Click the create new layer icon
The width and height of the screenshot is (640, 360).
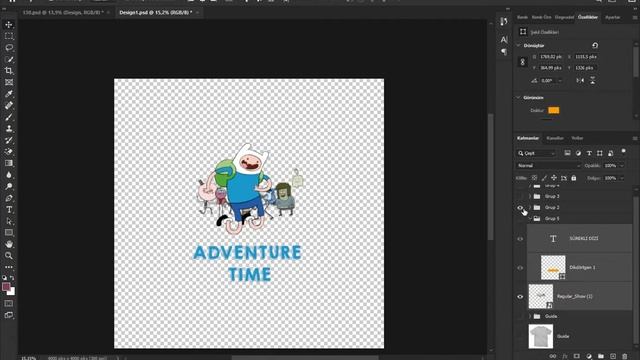coord(613,356)
